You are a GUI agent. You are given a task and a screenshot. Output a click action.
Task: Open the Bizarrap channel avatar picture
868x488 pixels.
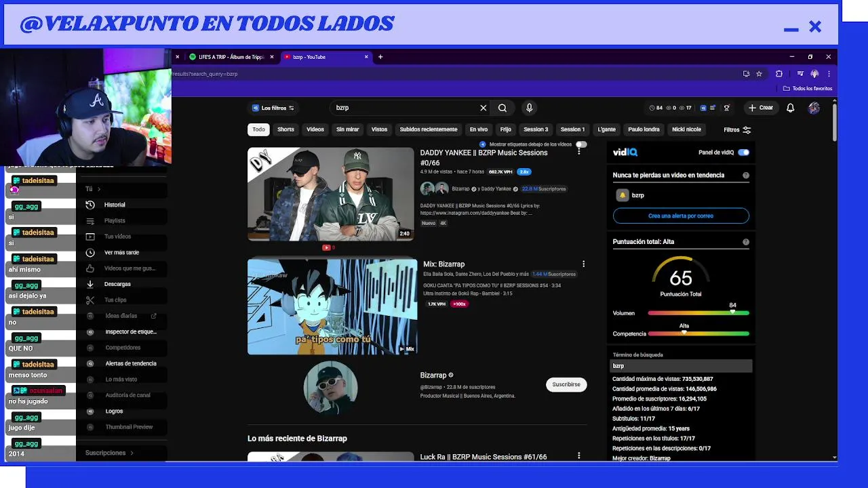pyautogui.click(x=330, y=387)
